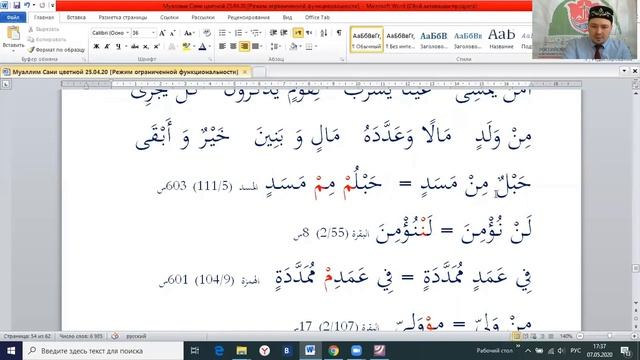Toggle underline (Ч) formatting

118,47
